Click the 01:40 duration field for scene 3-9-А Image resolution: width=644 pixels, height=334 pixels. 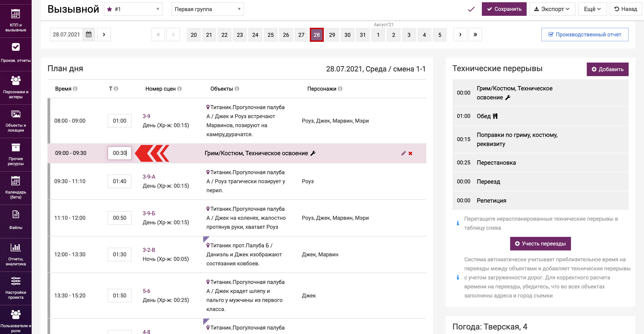click(119, 181)
